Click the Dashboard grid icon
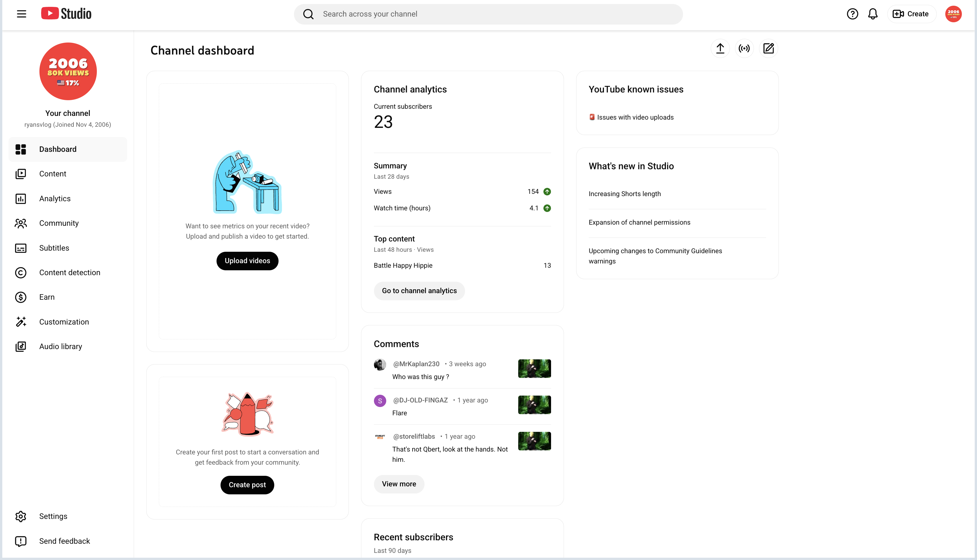The width and height of the screenshot is (977, 560). (x=21, y=149)
